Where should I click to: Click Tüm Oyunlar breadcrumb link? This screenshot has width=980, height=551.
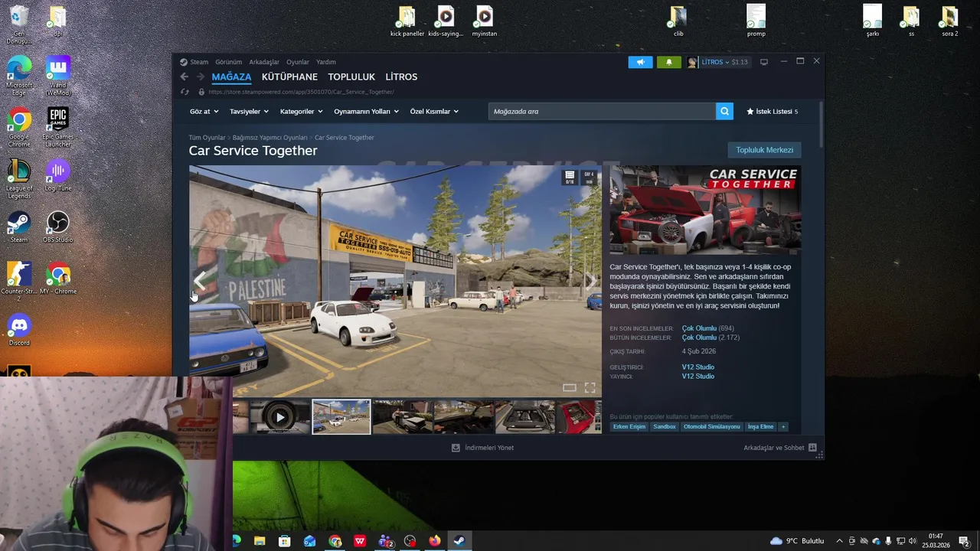(x=207, y=138)
